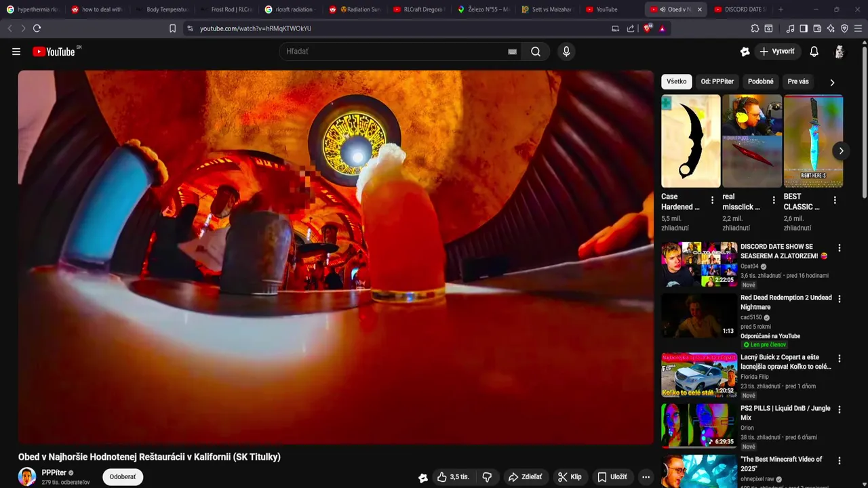868x488 pixels.
Task: Toggle the browser sidebar panel
Action: tap(804, 28)
